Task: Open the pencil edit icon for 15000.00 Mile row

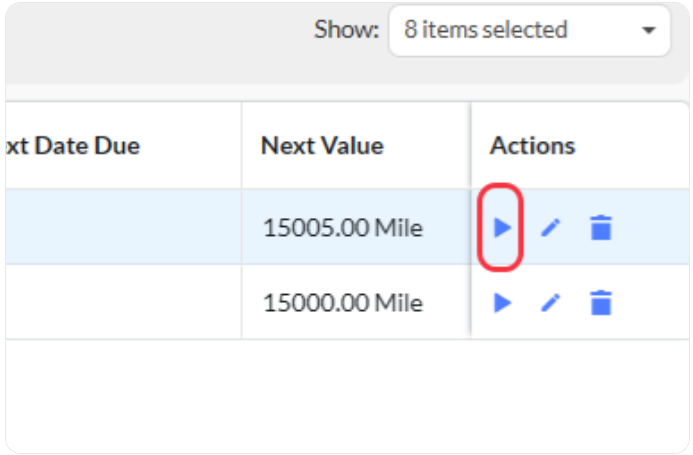Action: coord(550,301)
